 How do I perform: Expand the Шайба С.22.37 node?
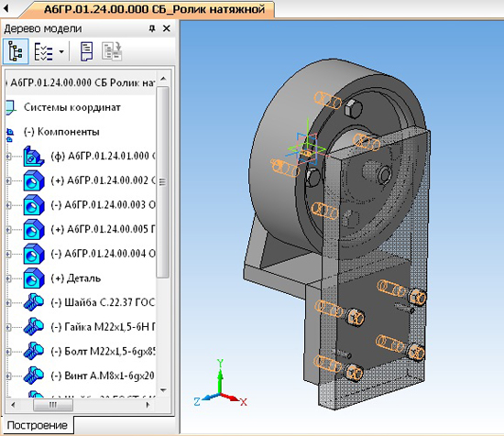(x=8, y=303)
